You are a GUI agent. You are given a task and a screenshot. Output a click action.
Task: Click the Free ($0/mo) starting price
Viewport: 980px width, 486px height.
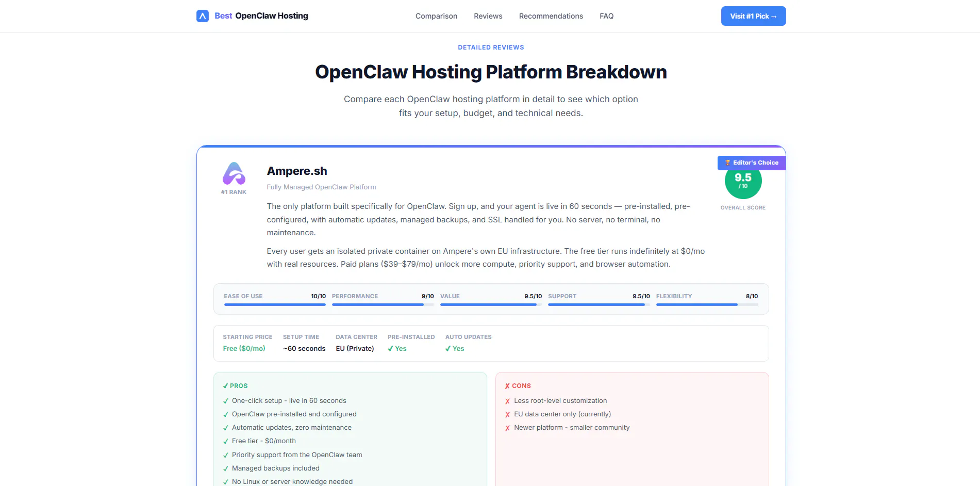click(x=244, y=349)
